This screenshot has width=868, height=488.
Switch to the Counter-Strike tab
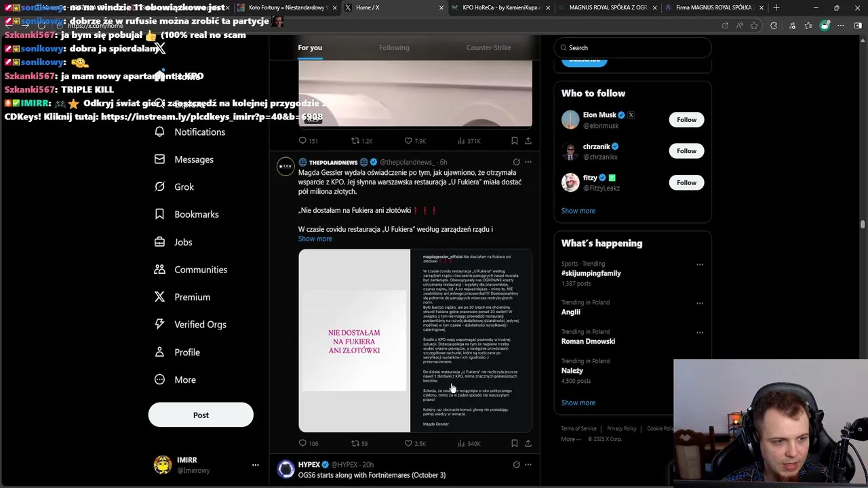pyautogui.click(x=488, y=47)
